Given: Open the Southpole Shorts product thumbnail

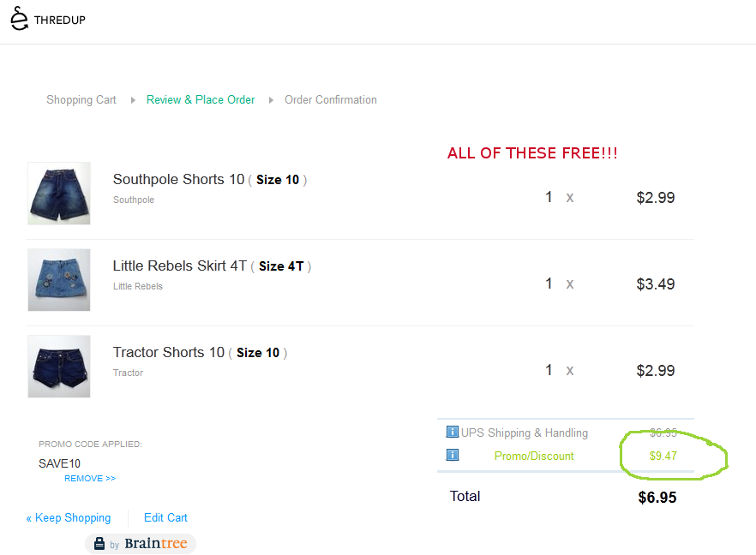Looking at the screenshot, I should [x=59, y=194].
